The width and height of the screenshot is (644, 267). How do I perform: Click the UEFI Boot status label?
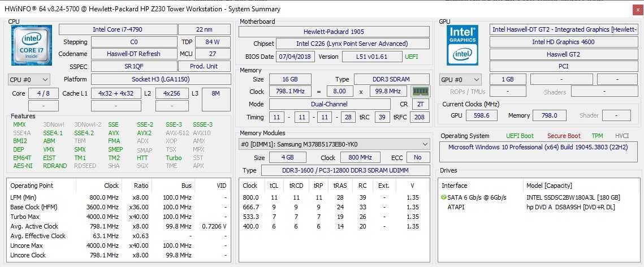[520, 136]
